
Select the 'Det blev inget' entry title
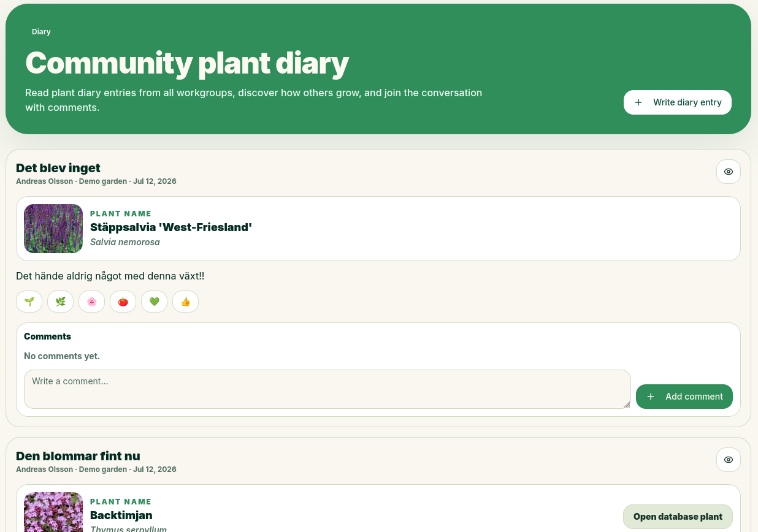click(x=58, y=168)
